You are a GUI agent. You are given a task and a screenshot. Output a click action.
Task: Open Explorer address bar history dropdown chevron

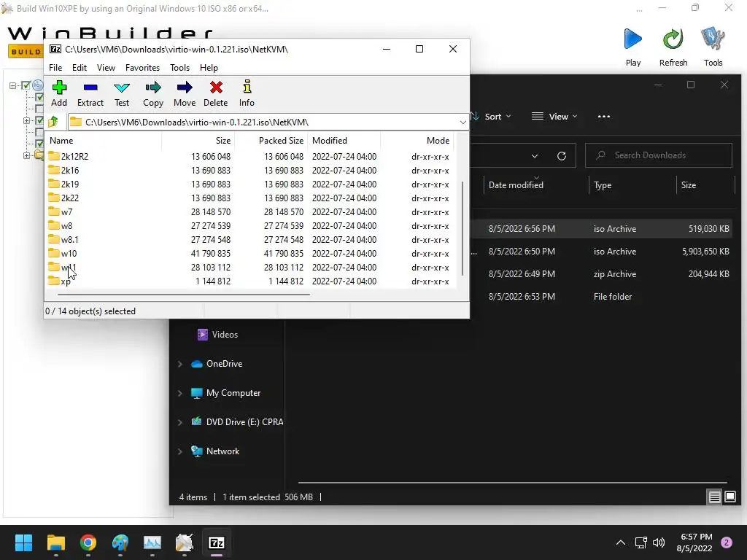[x=535, y=156]
